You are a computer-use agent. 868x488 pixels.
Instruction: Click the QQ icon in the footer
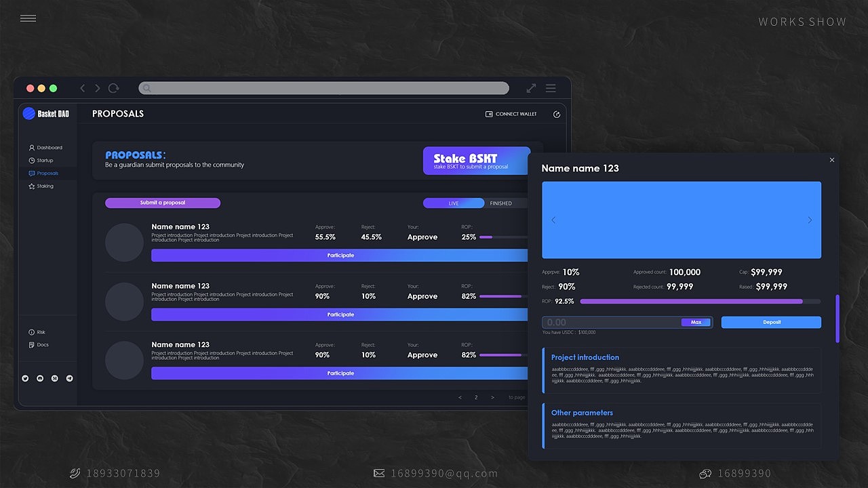(705, 474)
